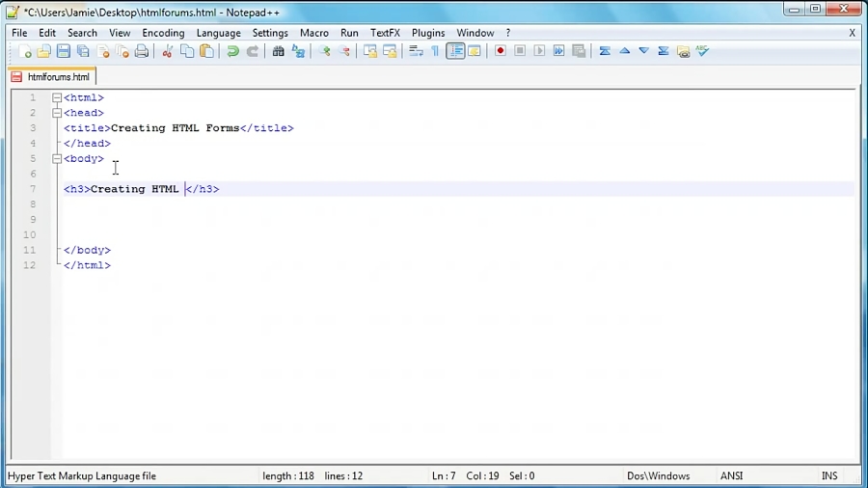Viewport: 868px width, 488px height.
Task: Toggle the indent guide icon
Action: [455, 51]
